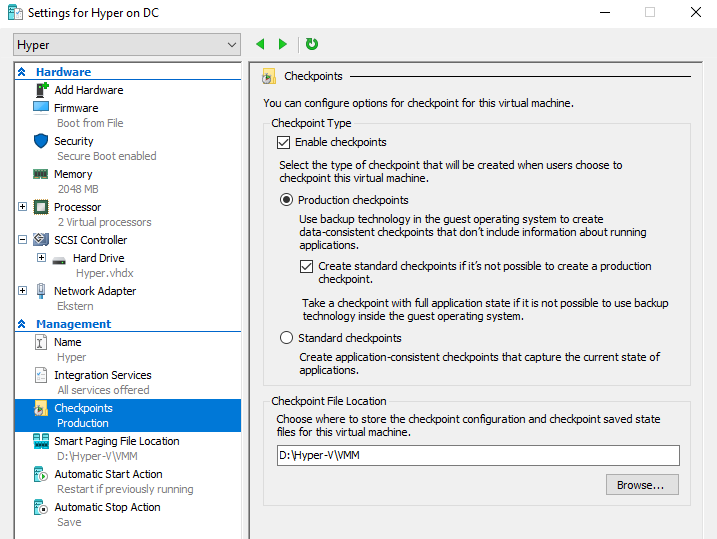Collapse the SCSI Controller node
The image size is (717, 539).
coord(23,240)
